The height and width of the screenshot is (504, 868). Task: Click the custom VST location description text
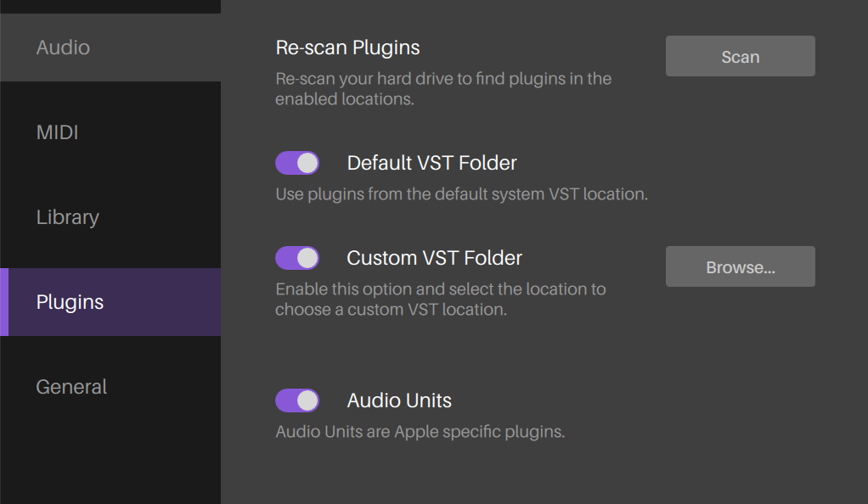[440, 300]
